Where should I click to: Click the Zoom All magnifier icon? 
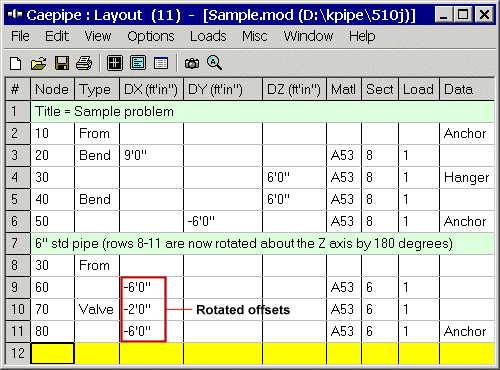tap(214, 63)
